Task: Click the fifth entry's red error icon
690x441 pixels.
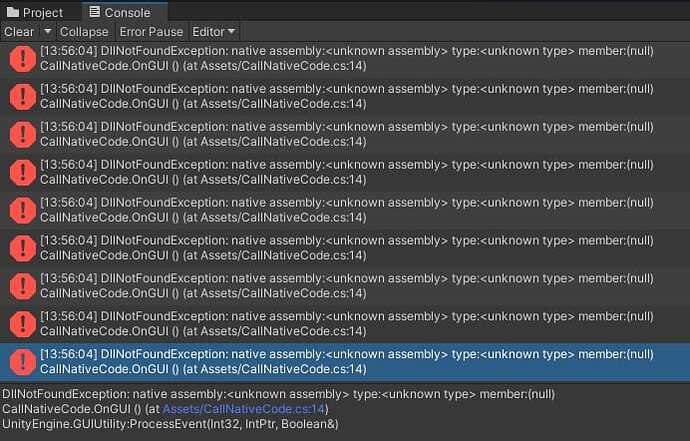Action: 22,210
